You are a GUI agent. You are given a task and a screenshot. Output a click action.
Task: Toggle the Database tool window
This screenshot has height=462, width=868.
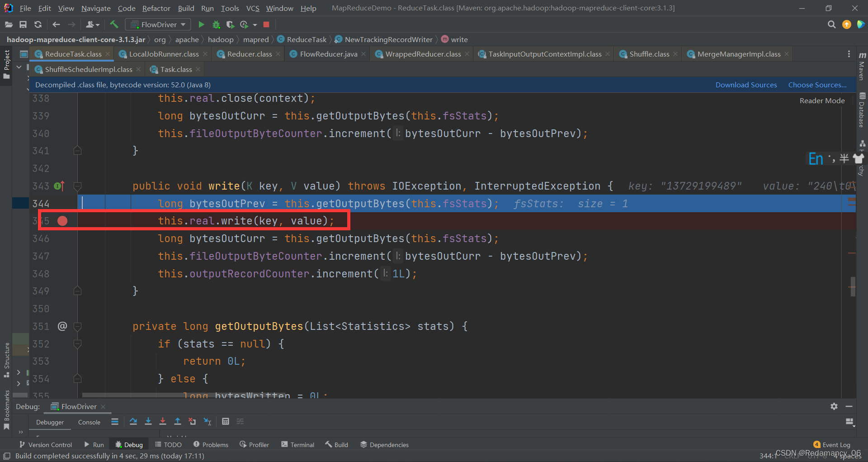pyautogui.click(x=862, y=110)
